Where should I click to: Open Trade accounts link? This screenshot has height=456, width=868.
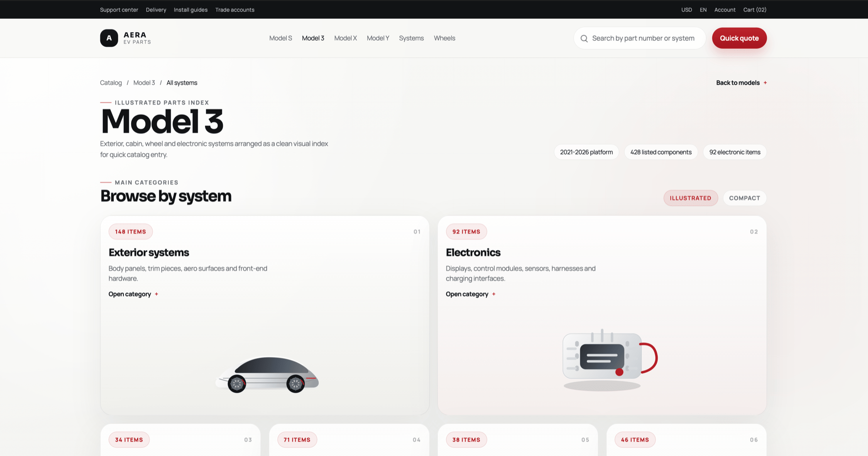coord(235,10)
